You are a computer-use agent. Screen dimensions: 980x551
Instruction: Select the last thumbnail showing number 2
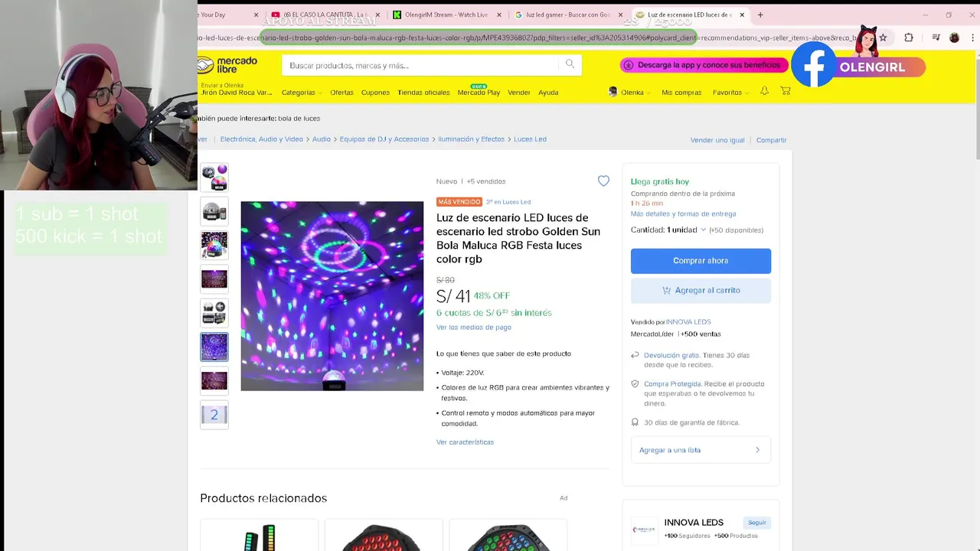coord(214,415)
